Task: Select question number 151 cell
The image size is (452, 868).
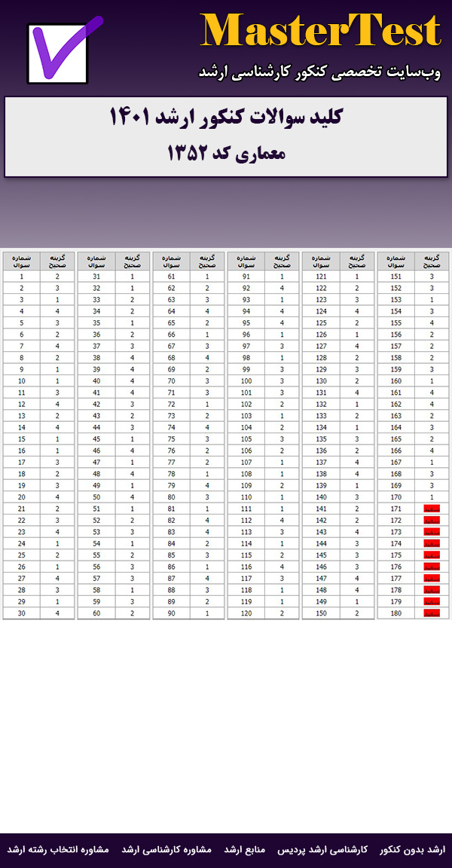Action: (x=396, y=277)
